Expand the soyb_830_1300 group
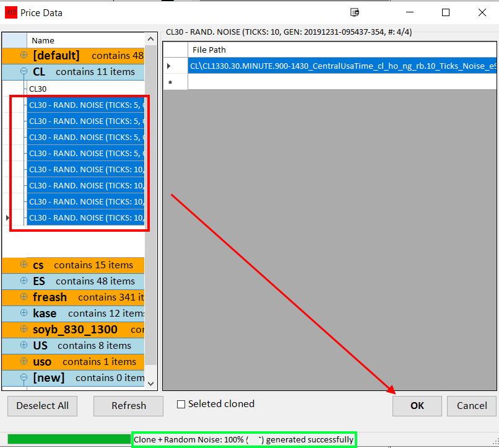499x448 pixels. tap(24, 329)
